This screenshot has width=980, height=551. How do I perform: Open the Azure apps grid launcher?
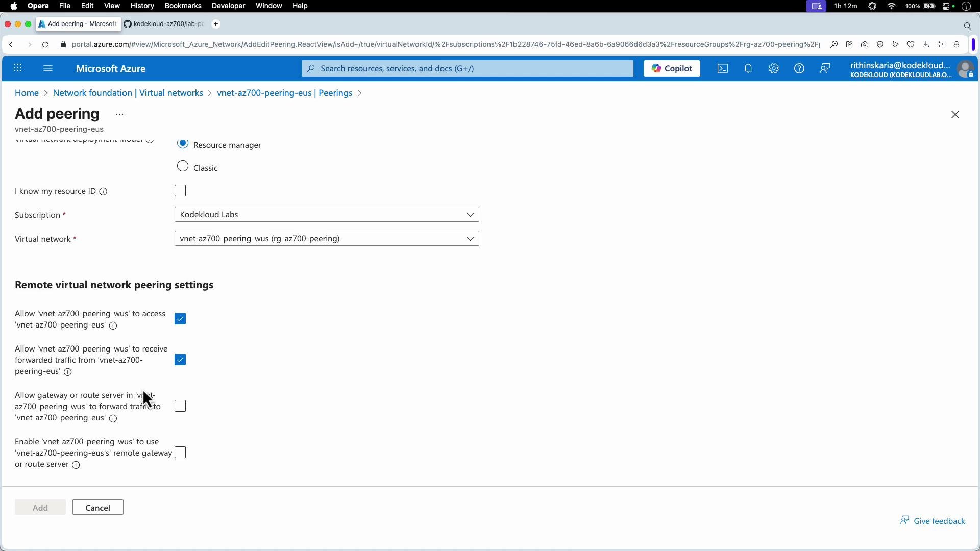(x=17, y=68)
